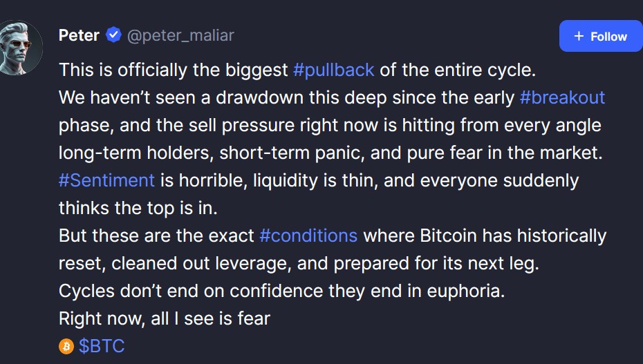The width and height of the screenshot is (643, 364).
Task: Open the #Sentiment hashtag
Action: tap(106, 180)
